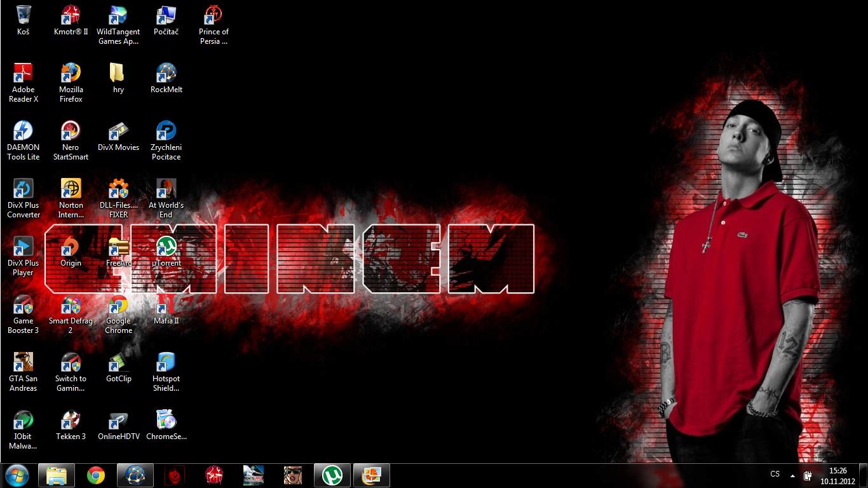868x488 pixels.
Task: Open the CS input language selector
Action: [775, 475]
